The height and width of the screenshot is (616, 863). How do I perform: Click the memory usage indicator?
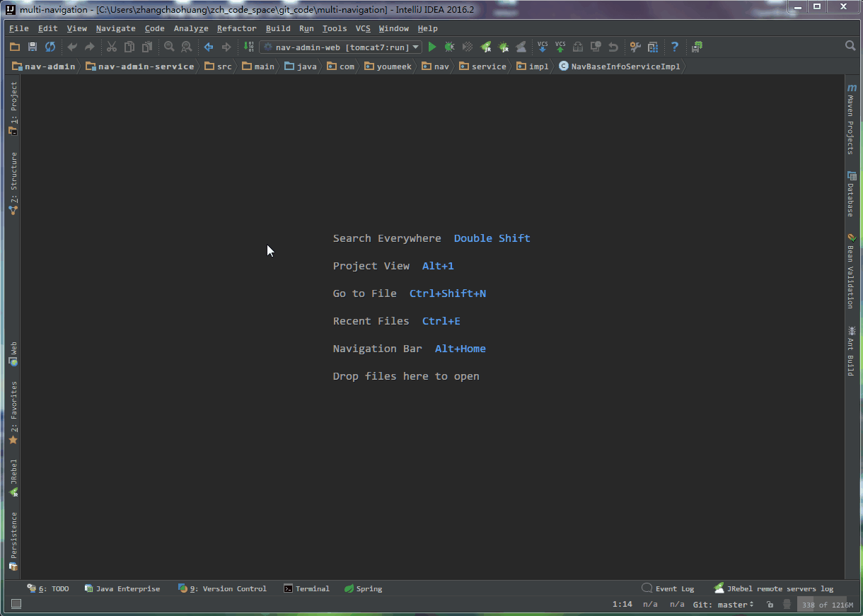(826, 605)
